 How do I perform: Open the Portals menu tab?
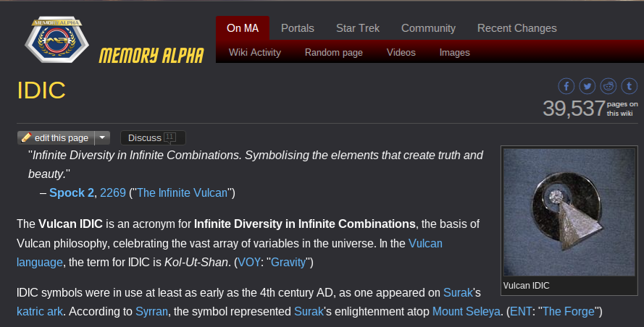coord(297,28)
